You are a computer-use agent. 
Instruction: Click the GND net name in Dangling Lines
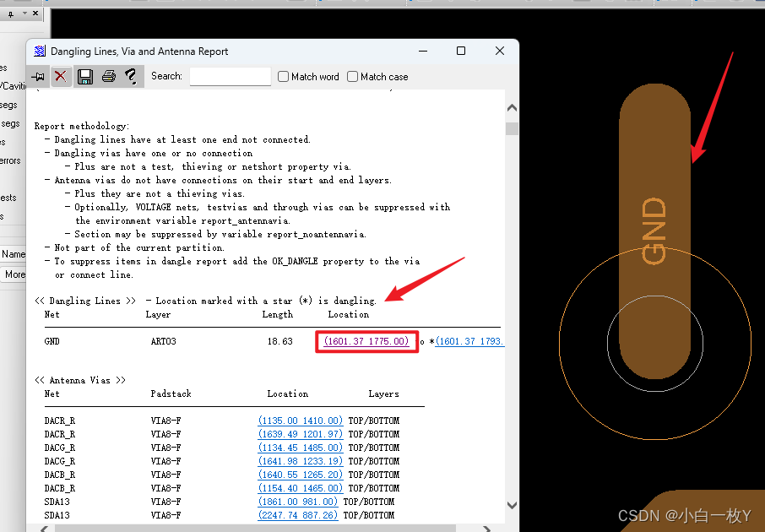(52, 341)
